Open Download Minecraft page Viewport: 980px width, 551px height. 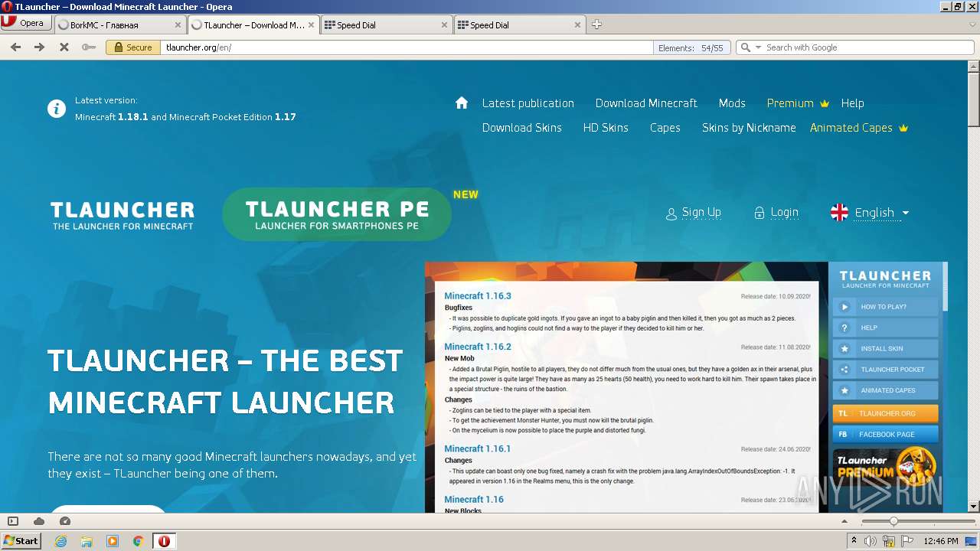(646, 103)
